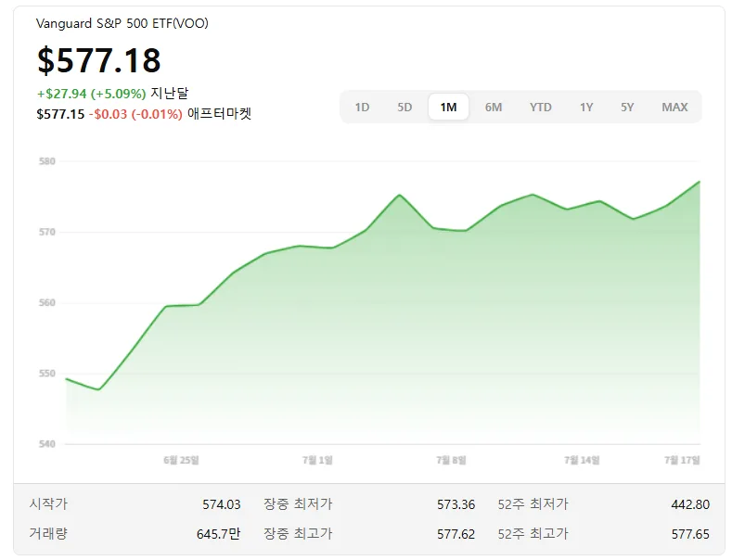Click the 장중 최저가 label
The width and height of the screenshot is (732, 560).
coord(298,504)
